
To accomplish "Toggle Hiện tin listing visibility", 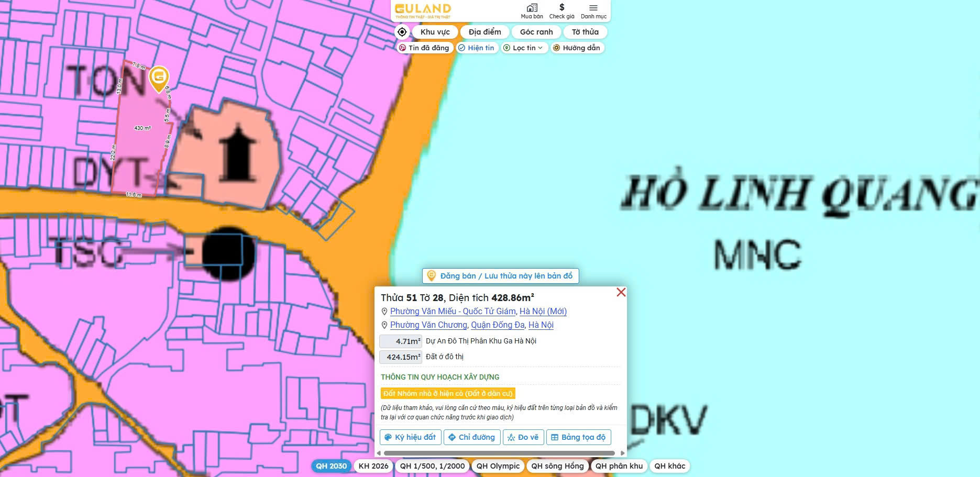I will click(476, 48).
